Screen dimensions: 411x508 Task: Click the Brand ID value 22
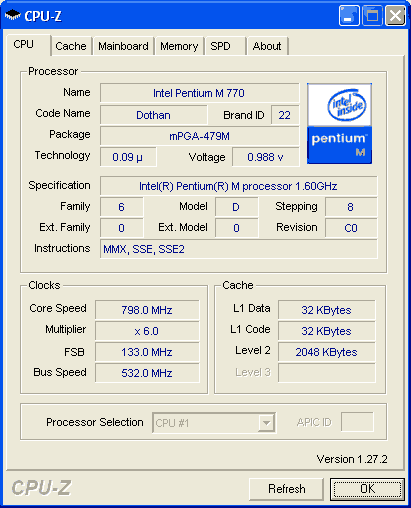(285, 115)
